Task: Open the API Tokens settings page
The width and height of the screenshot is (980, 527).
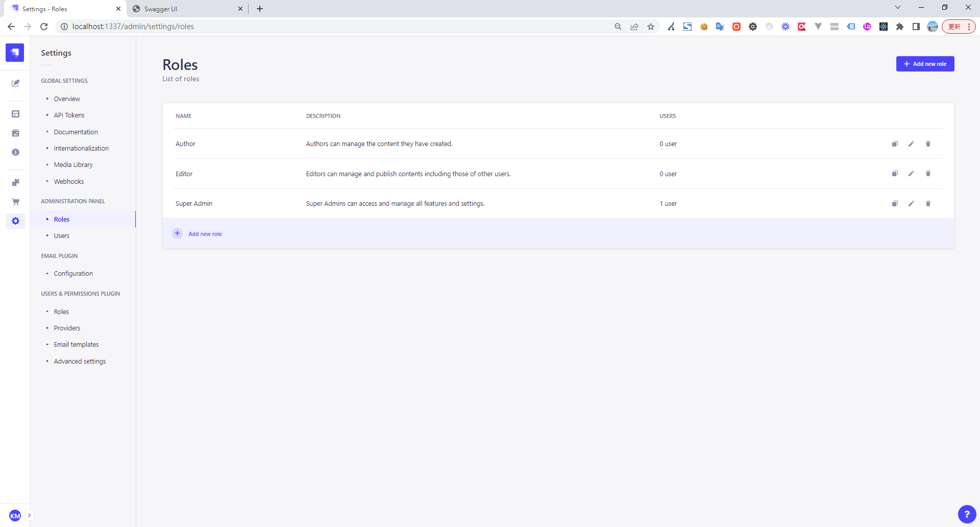Action: pos(69,115)
